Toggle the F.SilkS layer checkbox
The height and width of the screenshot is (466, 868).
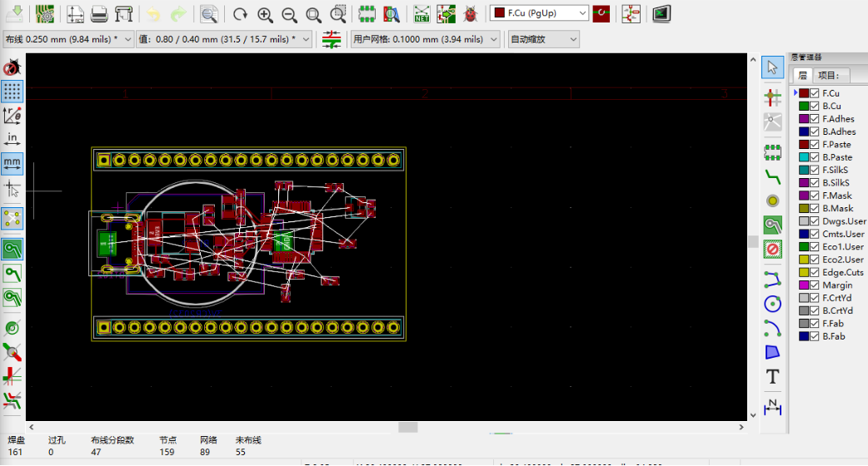click(815, 170)
